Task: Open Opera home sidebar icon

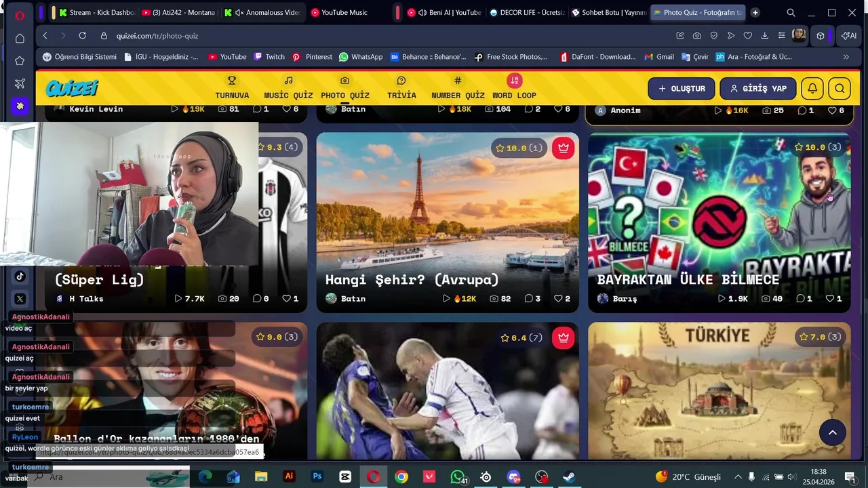Action: (20, 39)
